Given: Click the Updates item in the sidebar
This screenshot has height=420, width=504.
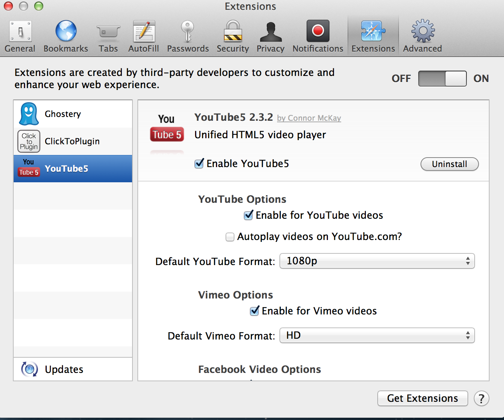Looking at the screenshot, I should coord(73,369).
